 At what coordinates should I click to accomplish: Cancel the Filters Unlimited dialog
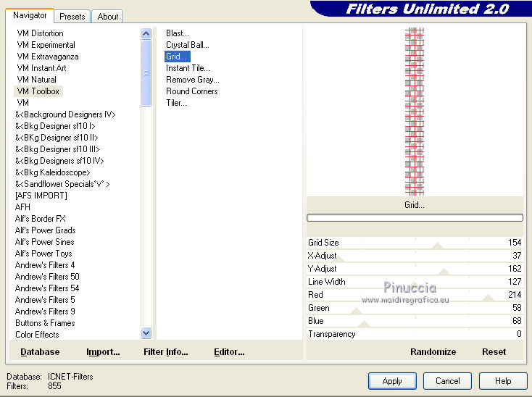(447, 381)
